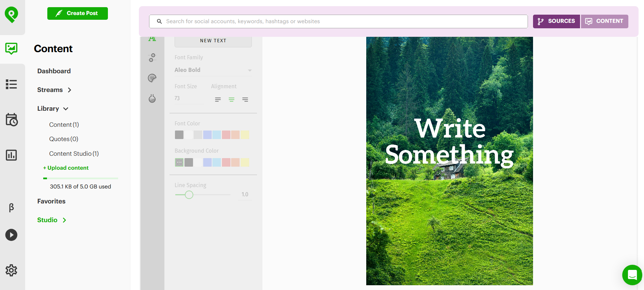Select the flask effects tool icon
Image resolution: width=644 pixels, height=290 pixels.
[152, 98]
